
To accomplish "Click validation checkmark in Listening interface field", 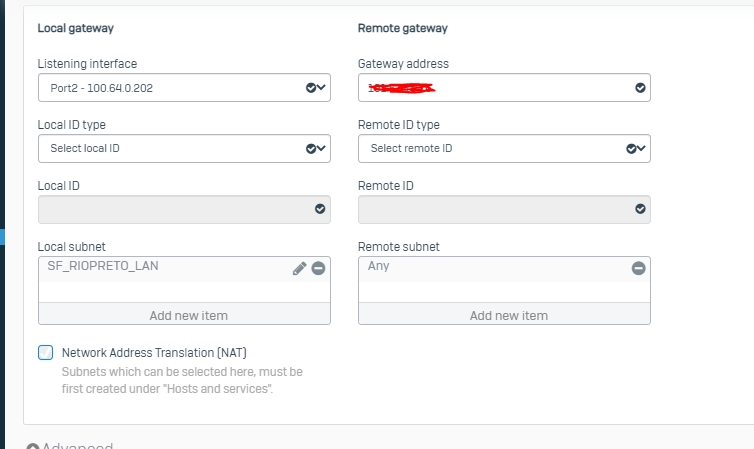I will (311, 87).
